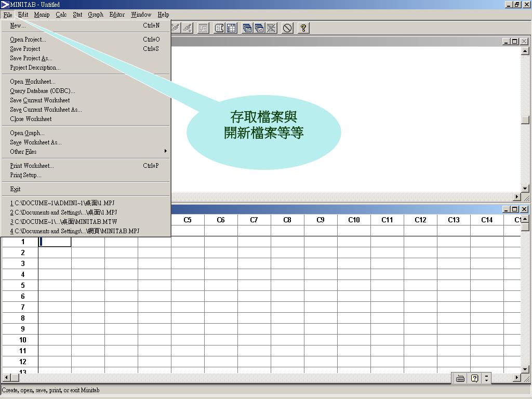
Task: Restore down the MINITAB main window
Action: 517,4
